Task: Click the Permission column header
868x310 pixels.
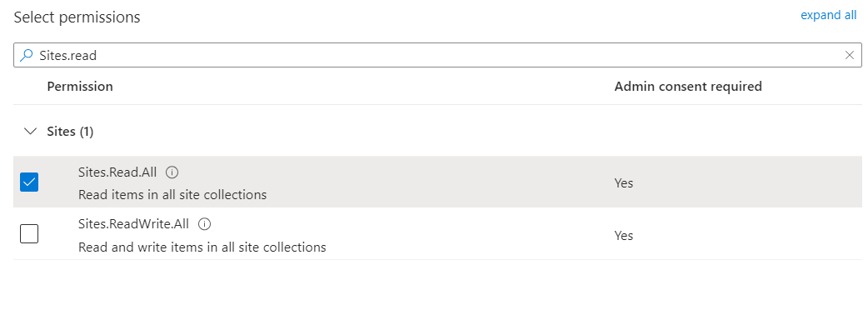Action: (x=80, y=87)
